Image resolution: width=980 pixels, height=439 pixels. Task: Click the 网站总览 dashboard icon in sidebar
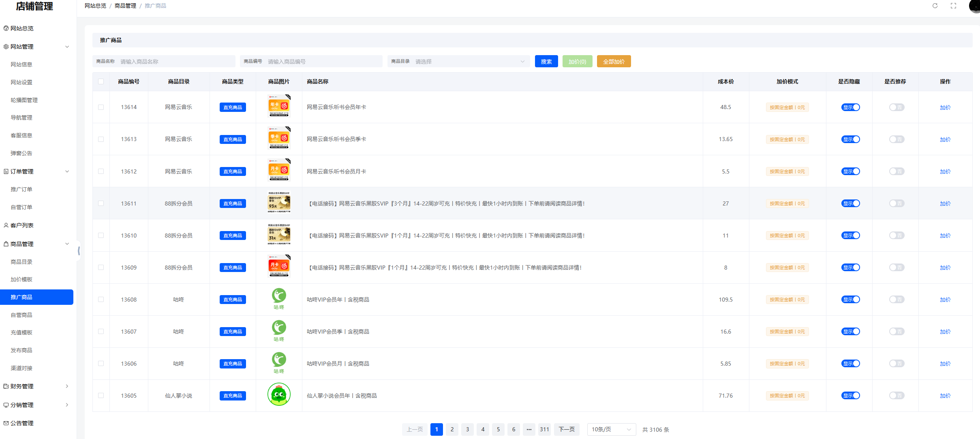click(x=6, y=28)
